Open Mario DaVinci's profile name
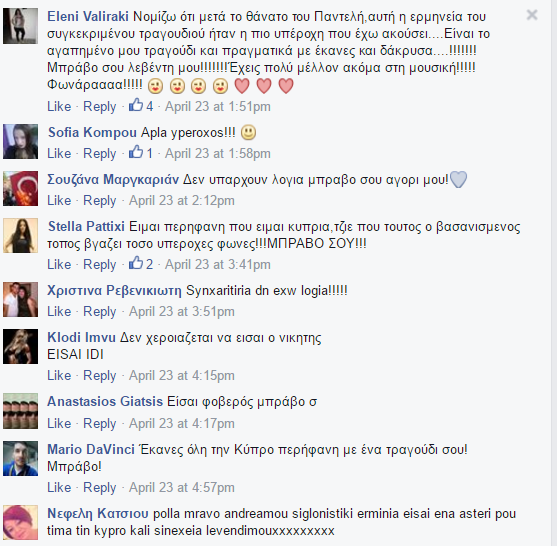The image size is (557, 546). pos(91,449)
